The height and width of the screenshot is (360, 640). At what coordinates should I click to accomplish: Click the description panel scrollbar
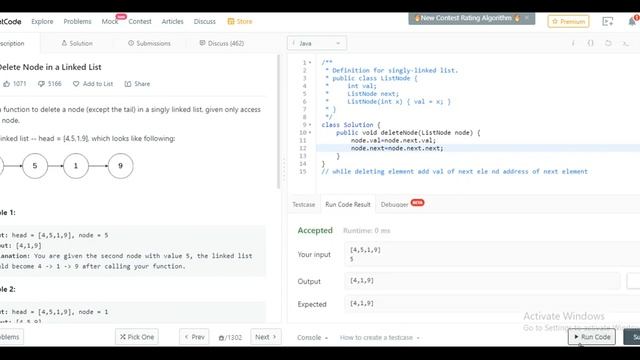[279, 122]
